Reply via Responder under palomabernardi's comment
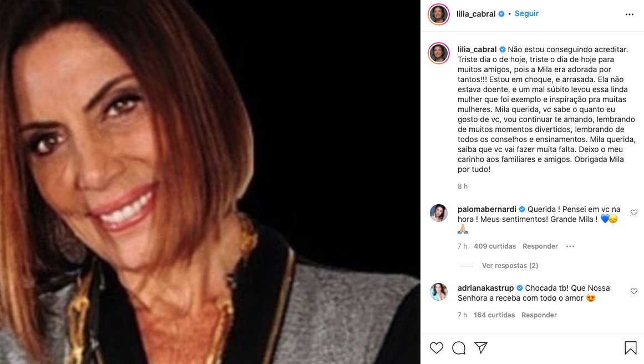This screenshot has height=364, width=644. [540, 246]
